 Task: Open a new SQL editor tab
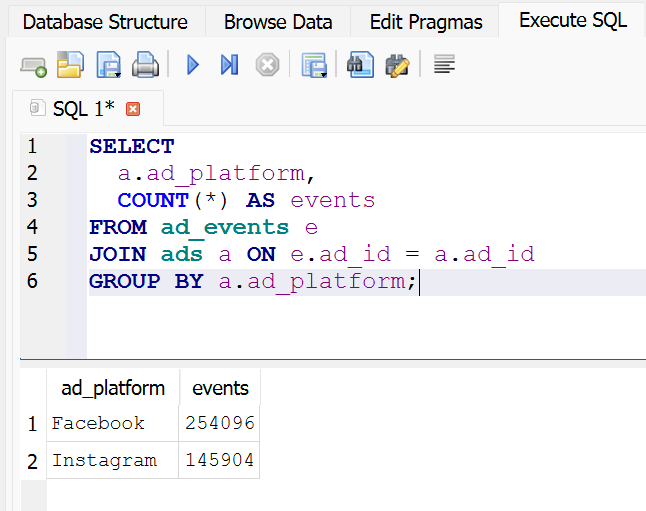pyautogui.click(x=33, y=66)
